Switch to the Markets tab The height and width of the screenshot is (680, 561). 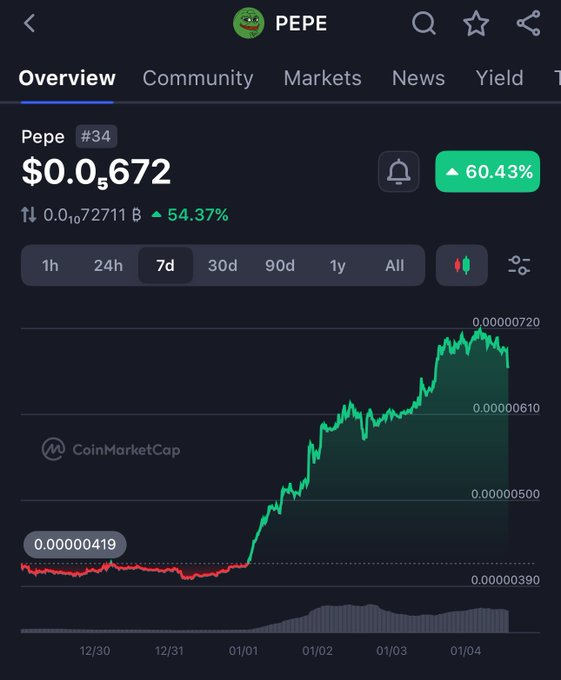tap(323, 78)
